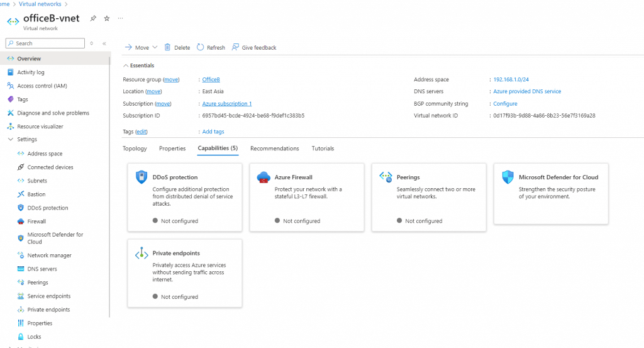This screenshot has width=644, height=348.
Task: Mark officeB-vnet as favorite with star
Action: (x=106, y=18)
